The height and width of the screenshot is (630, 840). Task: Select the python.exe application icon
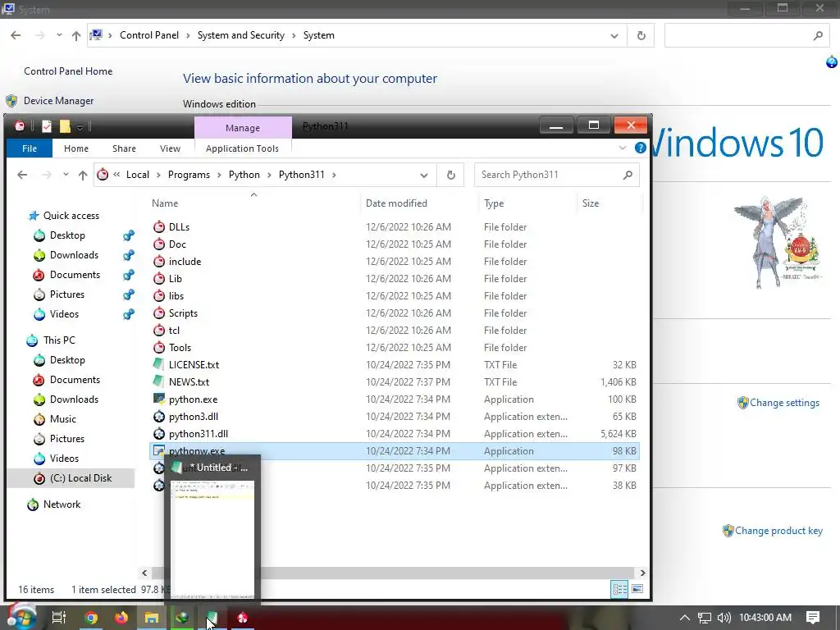click(x=158, y=399)
